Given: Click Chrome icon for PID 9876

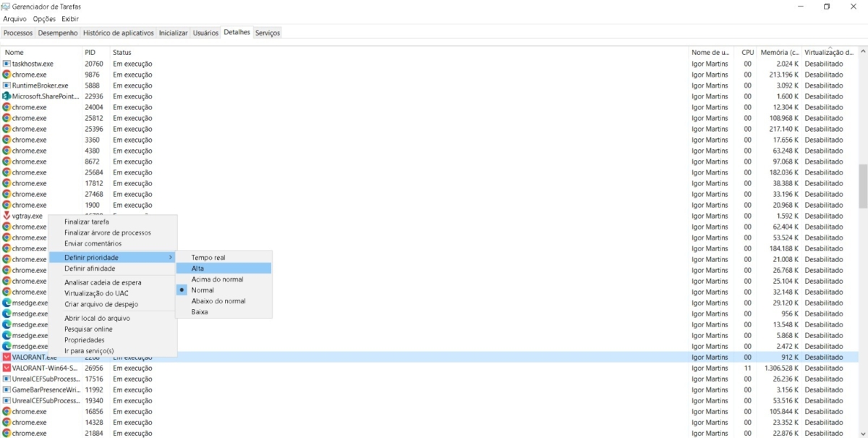Looking at the screenshot, I should click(7, 75).
